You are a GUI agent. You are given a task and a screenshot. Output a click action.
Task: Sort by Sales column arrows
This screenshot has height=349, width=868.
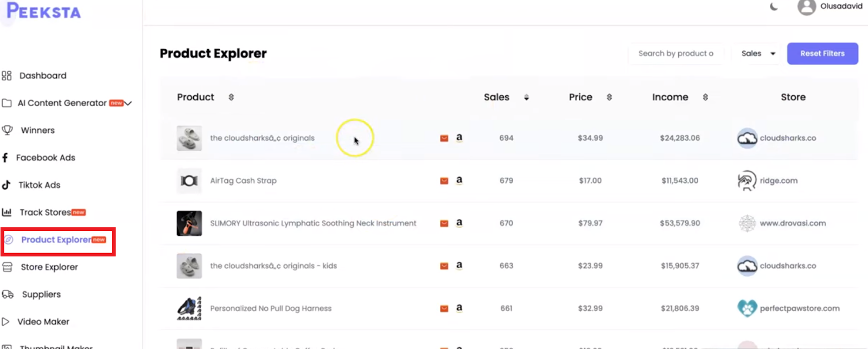tap(526, 98)
